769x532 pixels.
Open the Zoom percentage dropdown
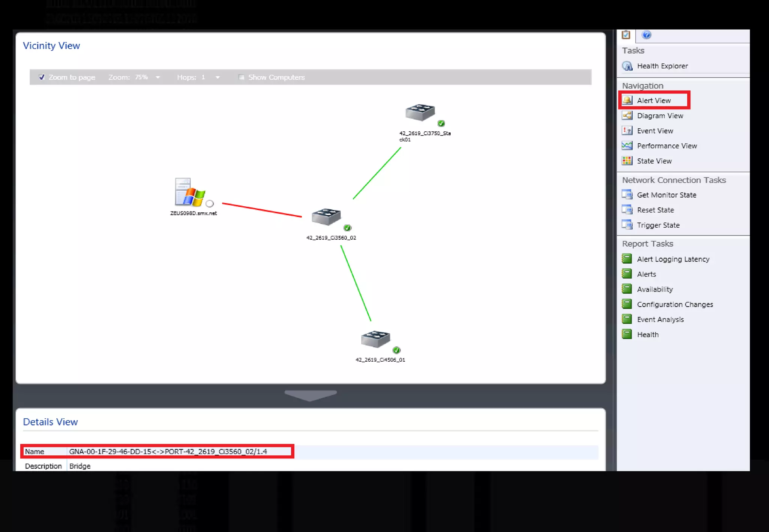click(158, 77)
